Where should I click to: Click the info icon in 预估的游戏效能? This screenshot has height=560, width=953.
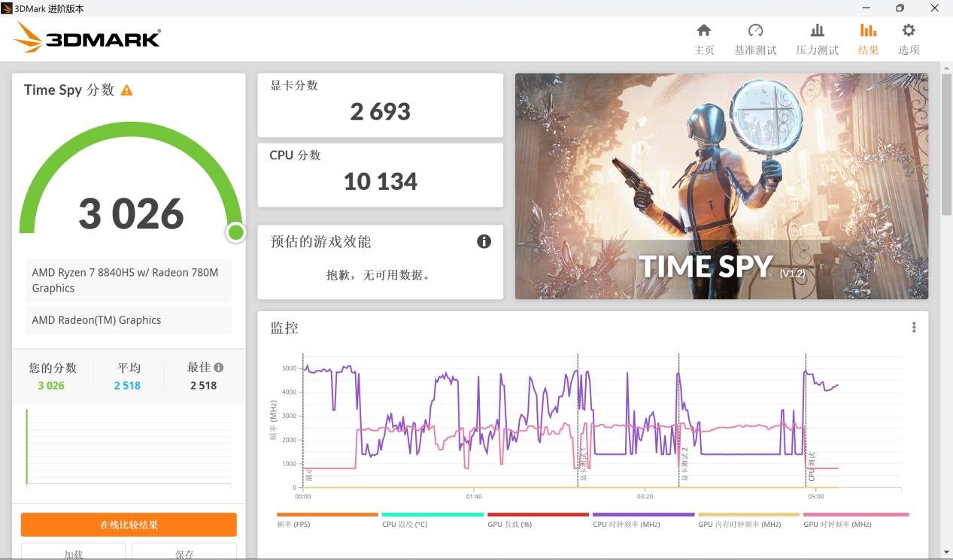[484, 241]
